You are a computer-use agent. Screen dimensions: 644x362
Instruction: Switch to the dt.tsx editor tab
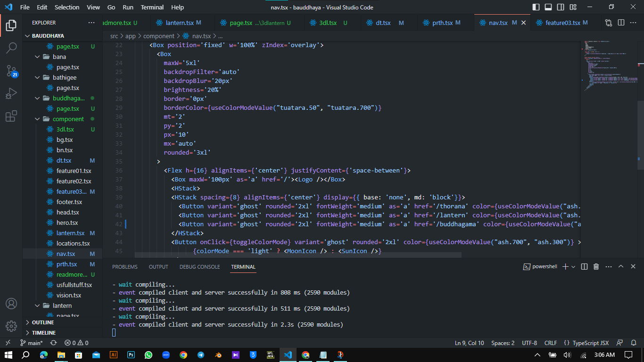click(389, 23)
